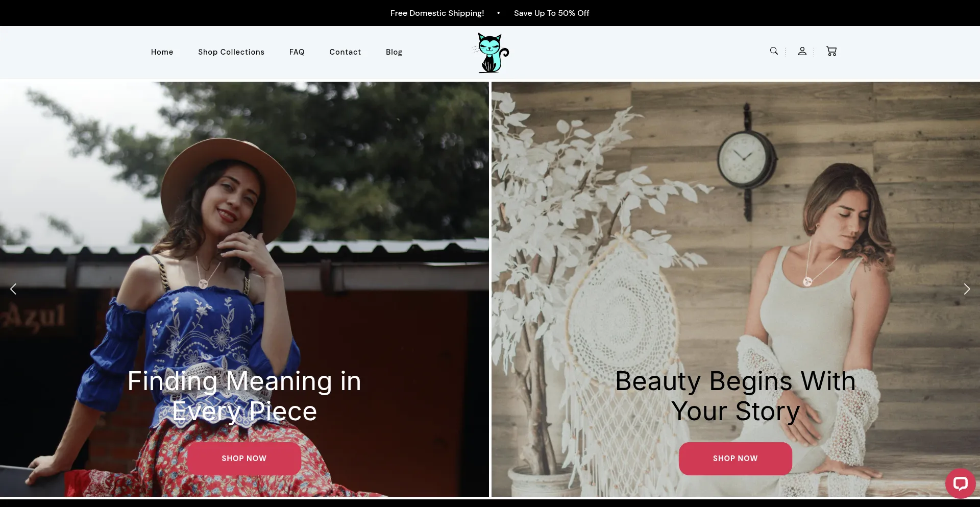The width and height of the screenshot is (980, 507).
Task: Click the cat logo in header
Action: coord(491,53)
